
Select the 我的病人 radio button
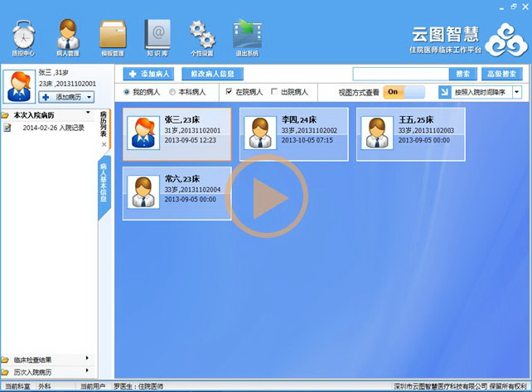[x=127, y=92]
